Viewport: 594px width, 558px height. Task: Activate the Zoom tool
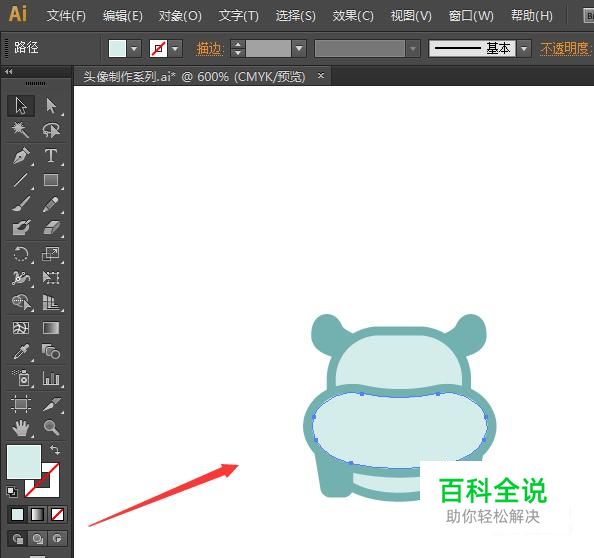click(51, 428)
